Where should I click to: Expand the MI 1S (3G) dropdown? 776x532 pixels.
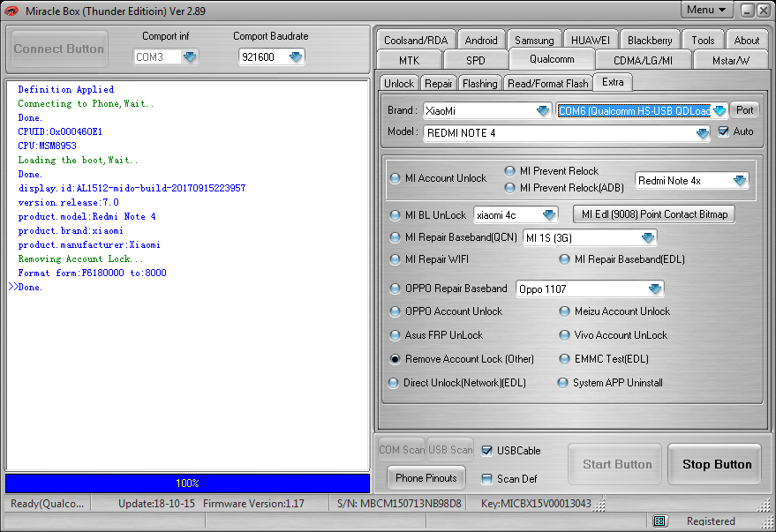647,238
